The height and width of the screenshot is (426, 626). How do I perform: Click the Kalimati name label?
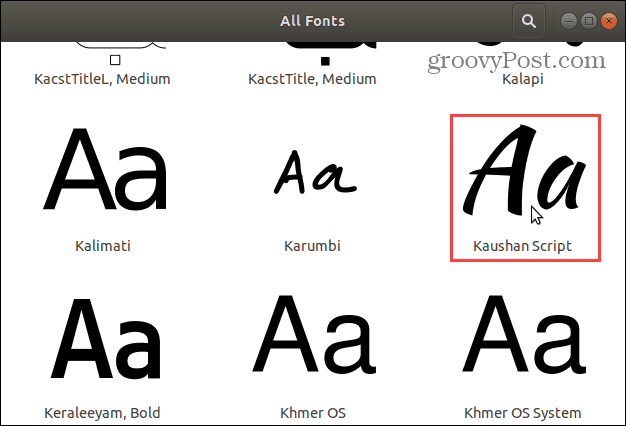[x=103, y=246]
